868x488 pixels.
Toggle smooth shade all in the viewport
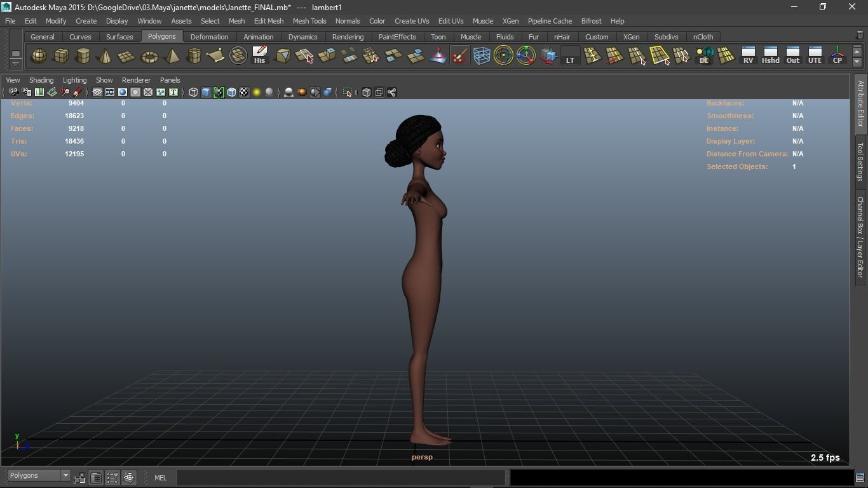click(206, 93)
